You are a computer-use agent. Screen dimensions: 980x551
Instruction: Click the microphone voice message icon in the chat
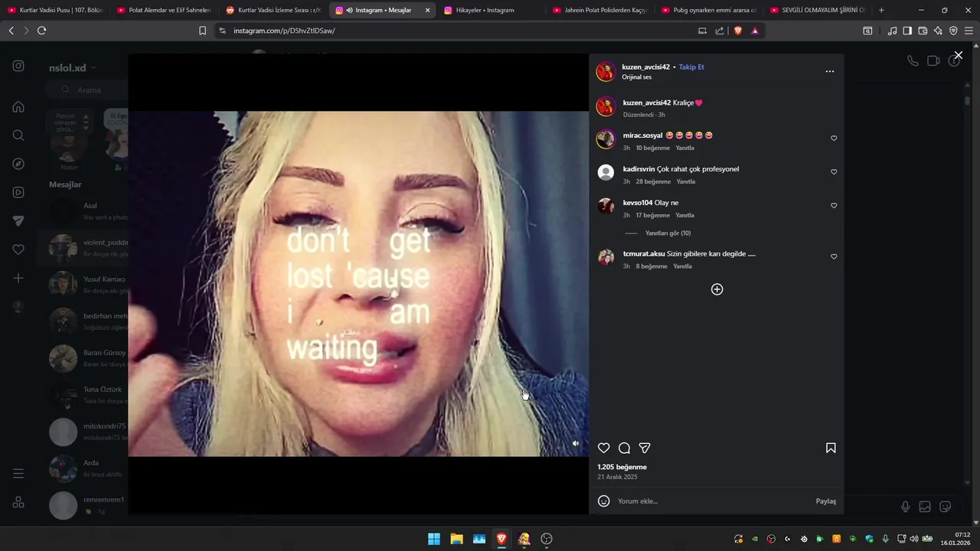coord(905,507)
